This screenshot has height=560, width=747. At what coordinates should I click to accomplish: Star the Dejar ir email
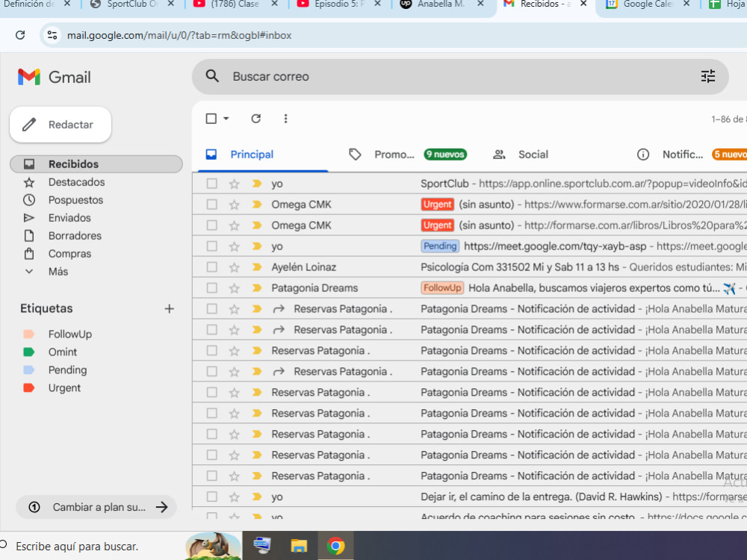click(234, 497)
